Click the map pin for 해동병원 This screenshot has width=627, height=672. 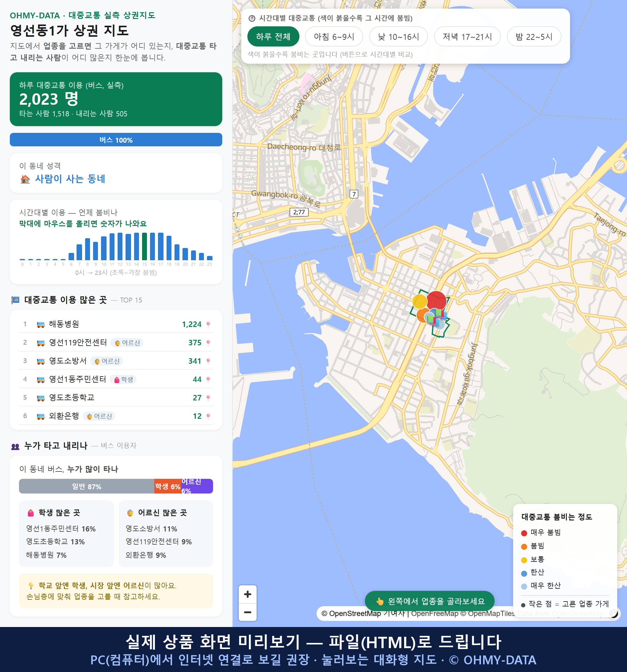(208, 324)
